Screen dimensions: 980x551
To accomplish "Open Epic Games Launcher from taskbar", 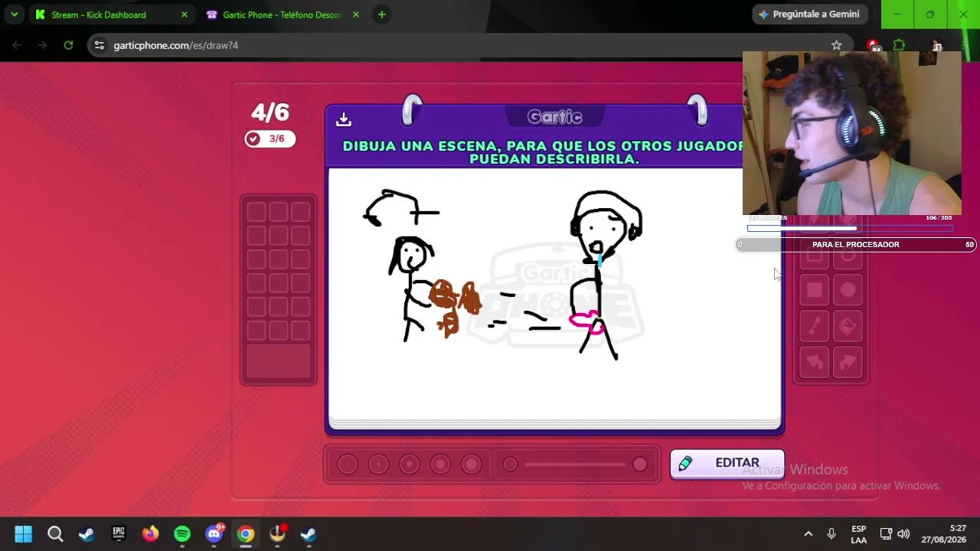I will pyautogui.click(x=119, y=533).
